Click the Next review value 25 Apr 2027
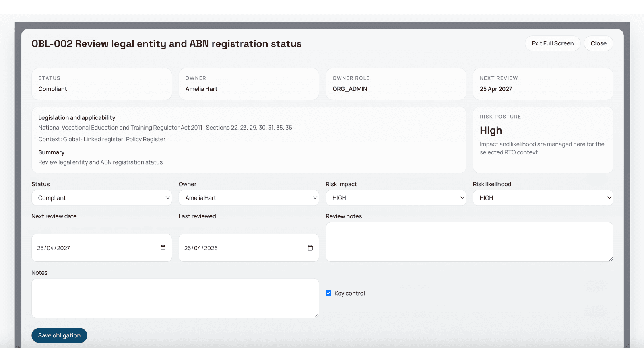Viewport: 644px width, 362px height. 496,89
